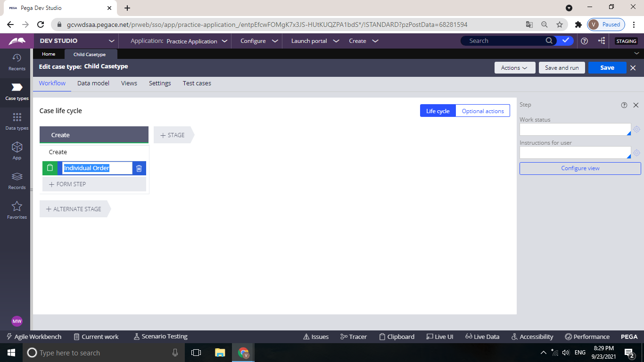Open Windows Start menu

(11, 353)
